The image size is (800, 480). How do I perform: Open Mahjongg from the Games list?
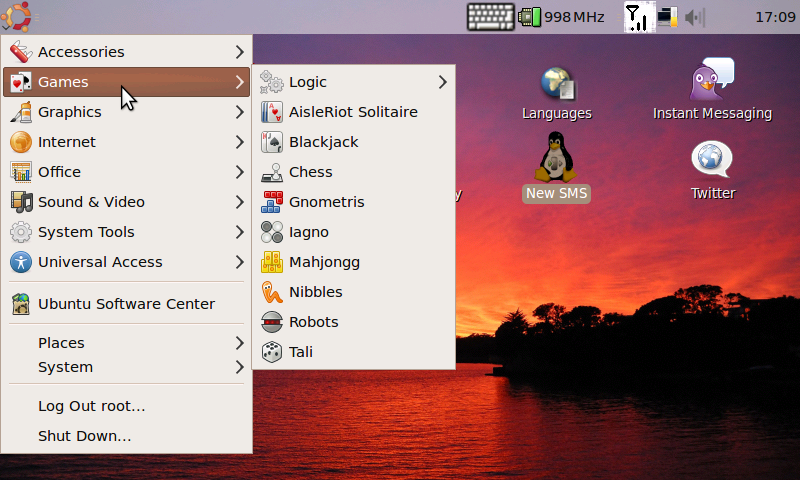324,262
